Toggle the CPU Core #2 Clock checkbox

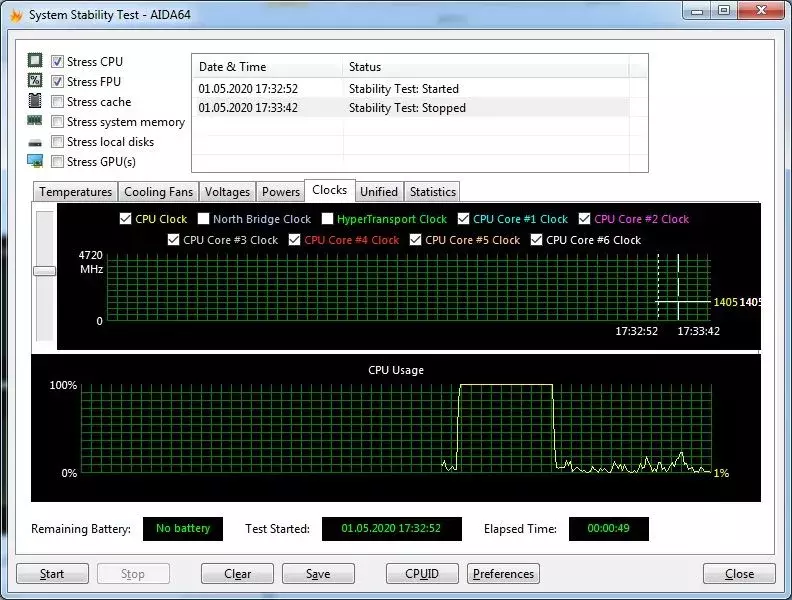tap(584, 219)
